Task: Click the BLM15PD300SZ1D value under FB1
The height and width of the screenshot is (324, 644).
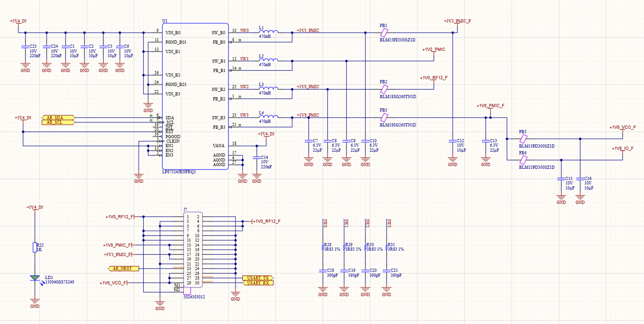Action: coord(397,40)
